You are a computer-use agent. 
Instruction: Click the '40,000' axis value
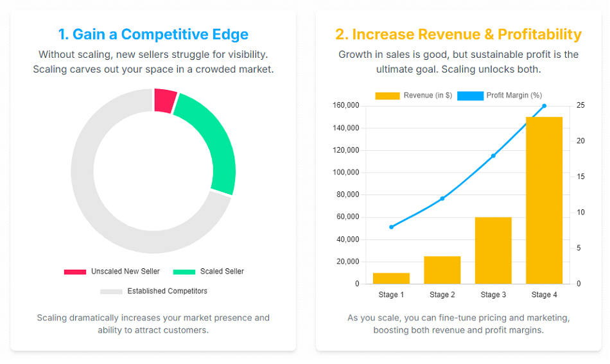click(x=348, y=239)
